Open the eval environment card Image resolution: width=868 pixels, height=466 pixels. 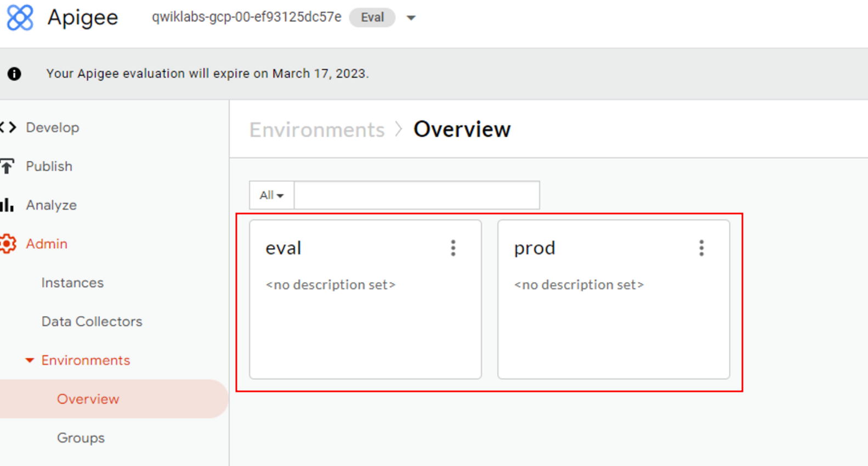[365, 300]
